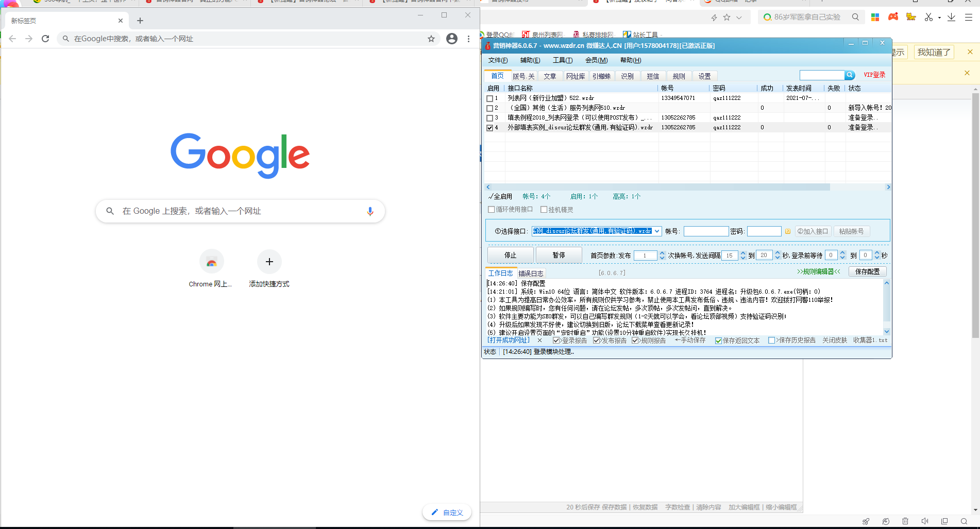Switch to the 错误日志 tab
980x529 pixels.
[531, 273]
